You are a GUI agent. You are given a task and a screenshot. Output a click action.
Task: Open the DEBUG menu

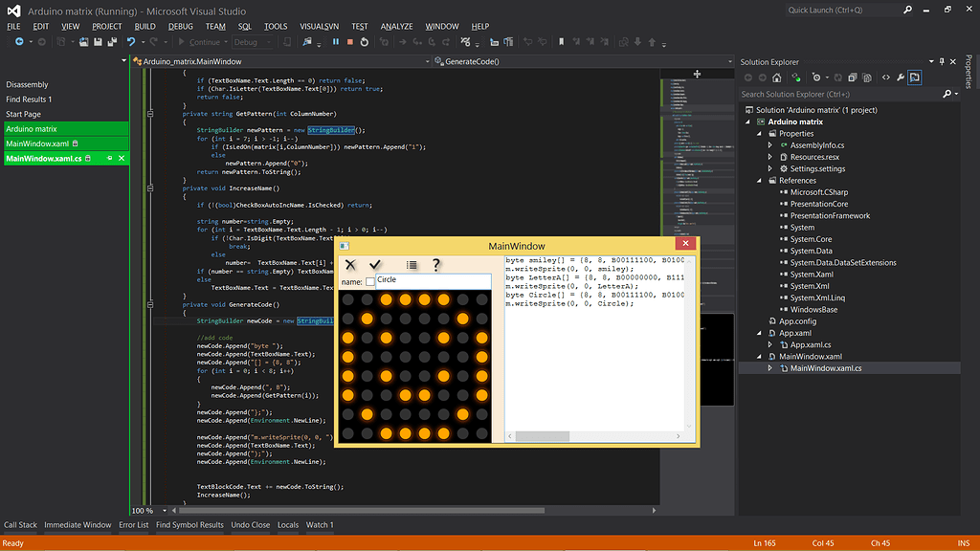180,27
